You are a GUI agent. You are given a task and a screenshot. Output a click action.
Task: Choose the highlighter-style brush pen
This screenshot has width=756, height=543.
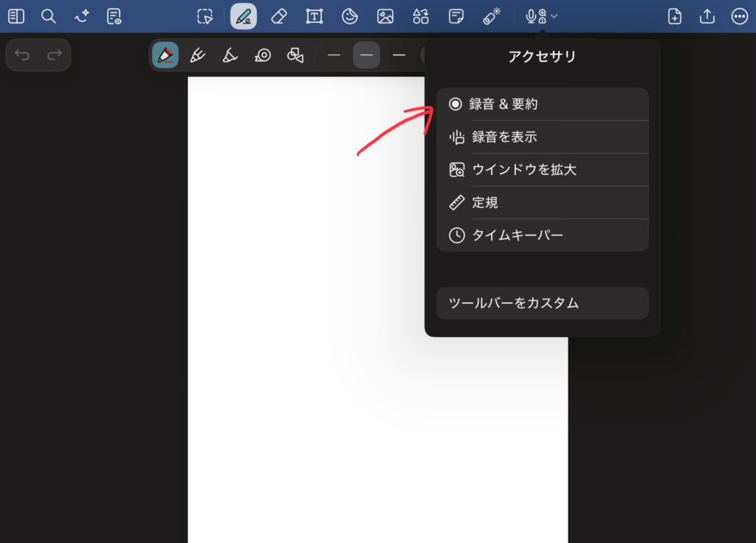tap(230, 55)
